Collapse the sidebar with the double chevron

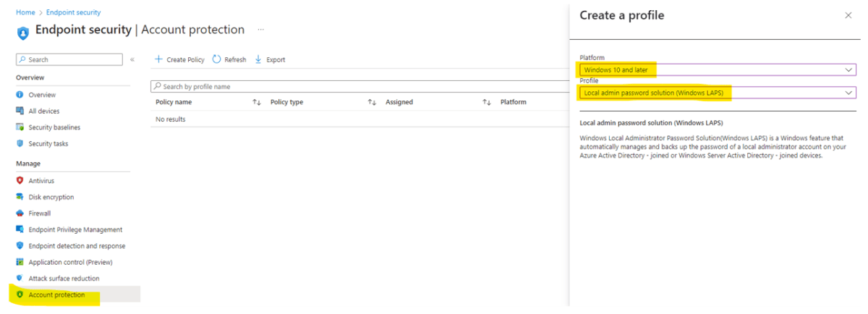[132, 59]
